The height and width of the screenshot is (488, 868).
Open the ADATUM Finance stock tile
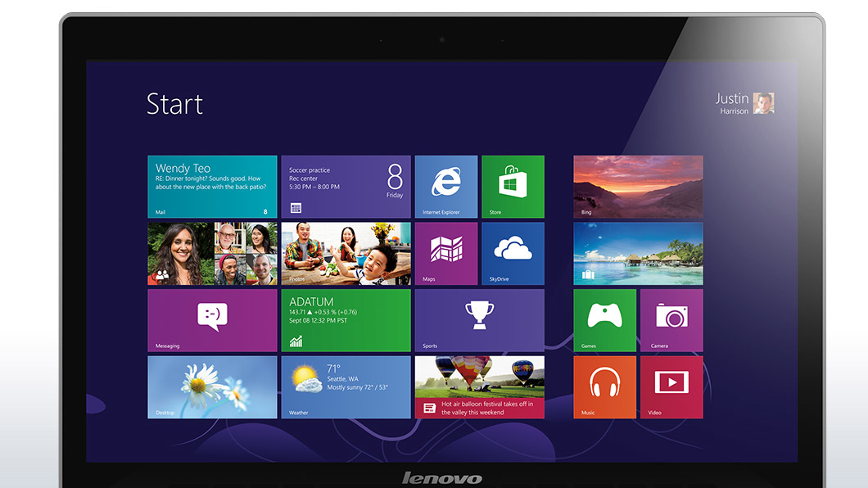click(x=346, y=320)
